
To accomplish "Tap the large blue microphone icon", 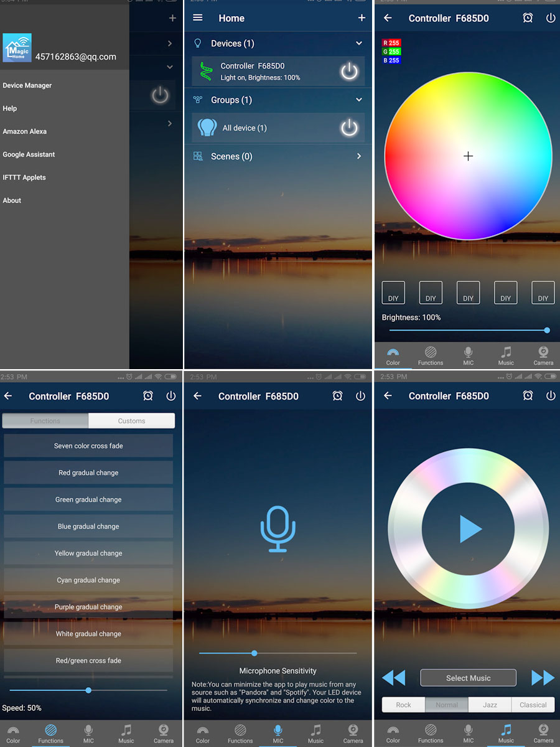I will (278, 529).
